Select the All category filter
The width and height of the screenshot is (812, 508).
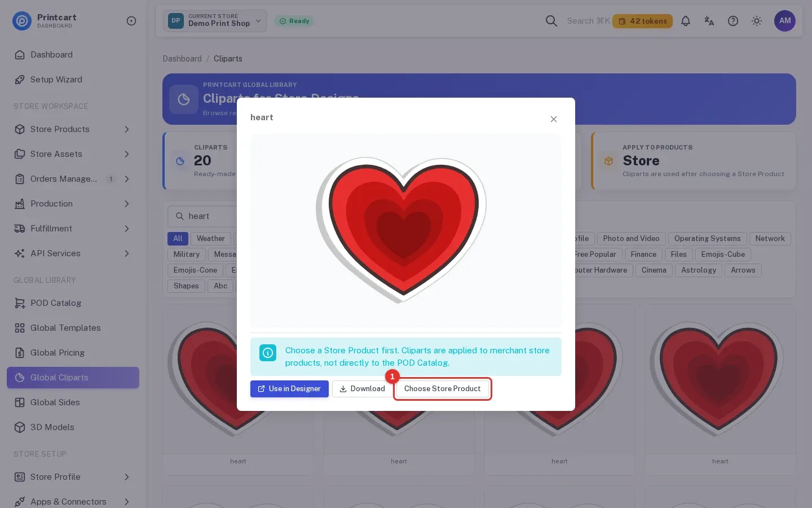(x=178, y=239)
